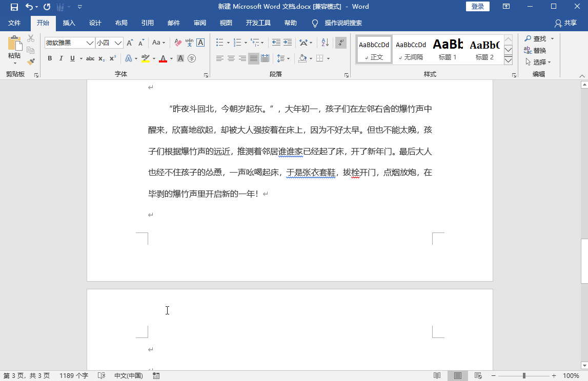Click the 100% zoom level
This screenshot has height=381, width=588.
(x=571, y=375)
